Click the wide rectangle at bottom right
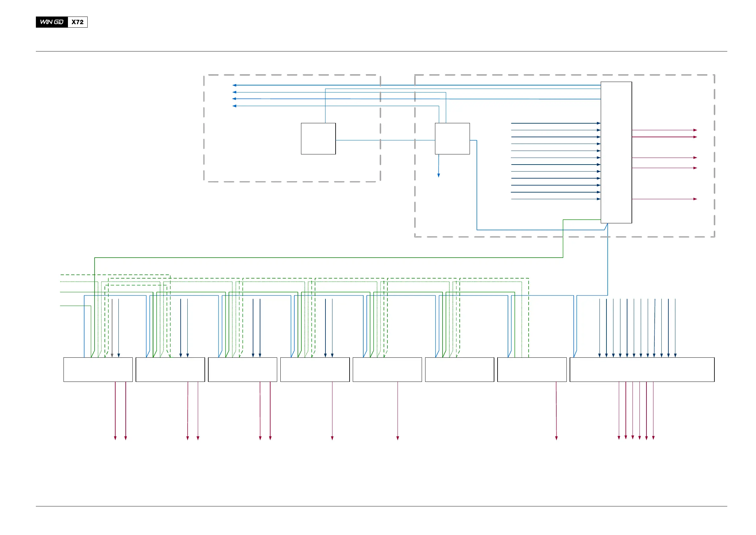The width and height of the screenshot is (756, 535). (x=642, y=369)
